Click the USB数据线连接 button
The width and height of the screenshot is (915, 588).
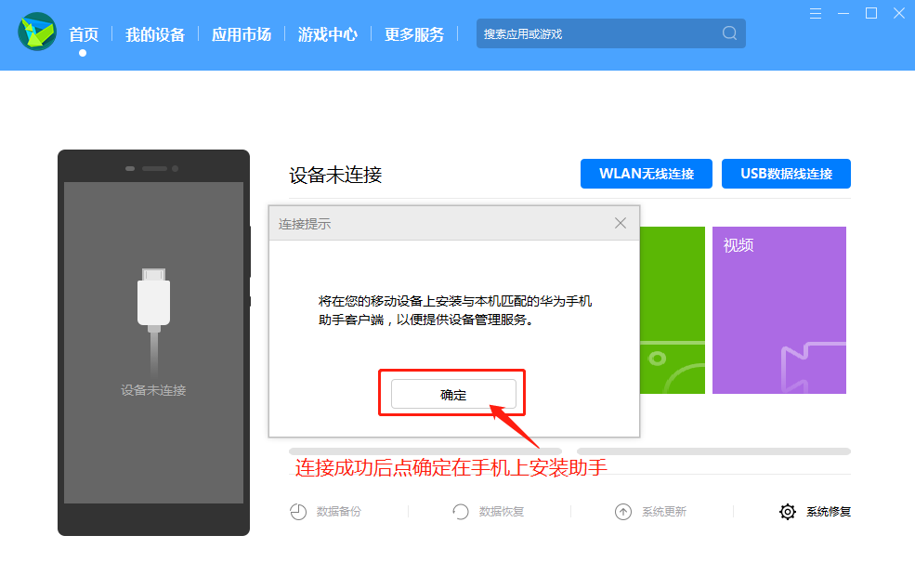786,174
